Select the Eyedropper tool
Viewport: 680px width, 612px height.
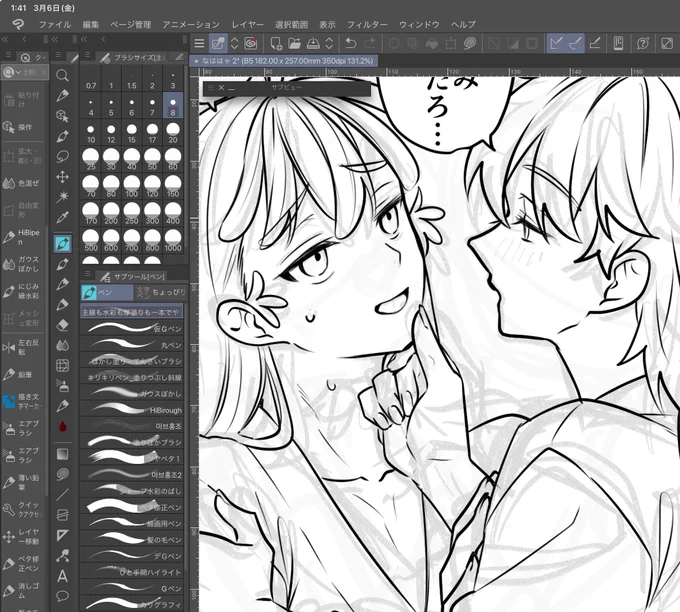[62, 217]
